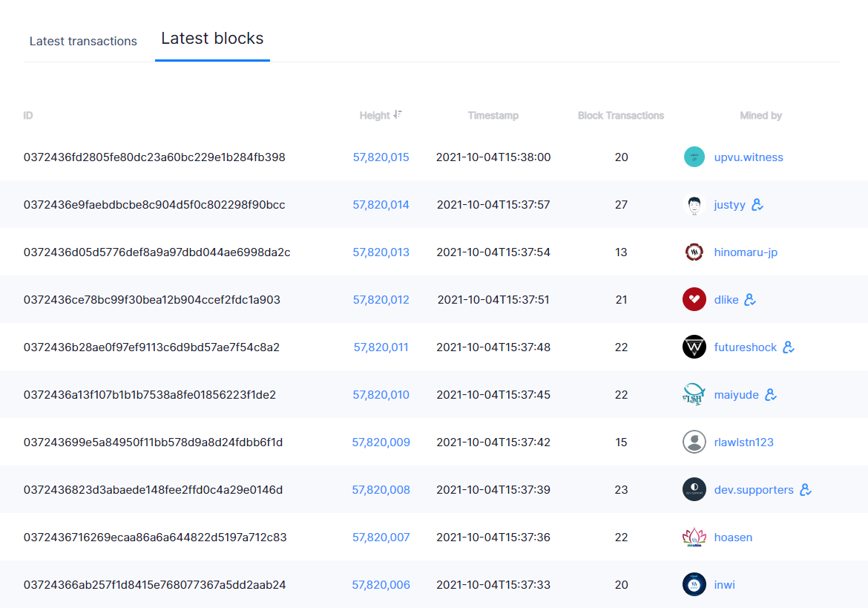Open the hinomaru-jp miner profile link
Viewport: 868px width, 611px height.
click(746, 252)
